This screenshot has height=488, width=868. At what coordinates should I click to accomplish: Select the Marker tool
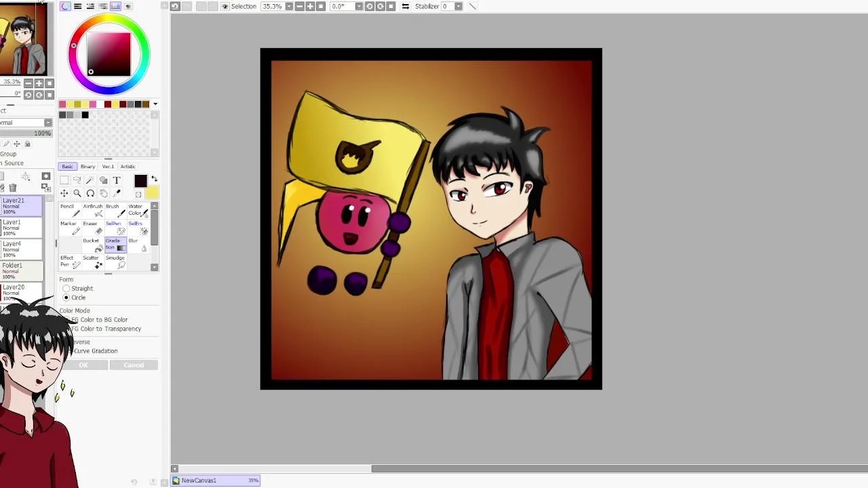(x=71, y=228)
